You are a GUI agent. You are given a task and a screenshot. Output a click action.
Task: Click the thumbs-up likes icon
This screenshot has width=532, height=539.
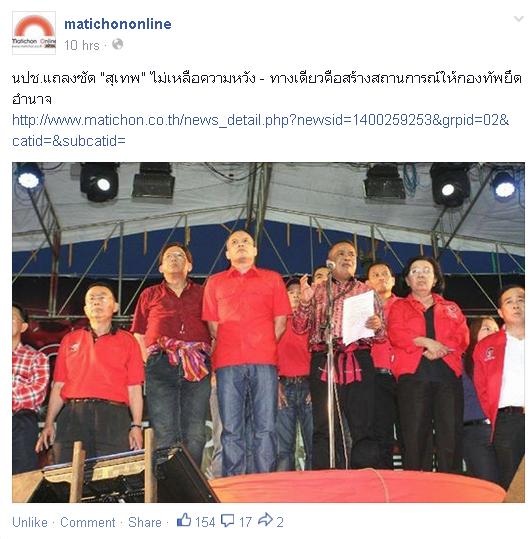click(184, 520)
